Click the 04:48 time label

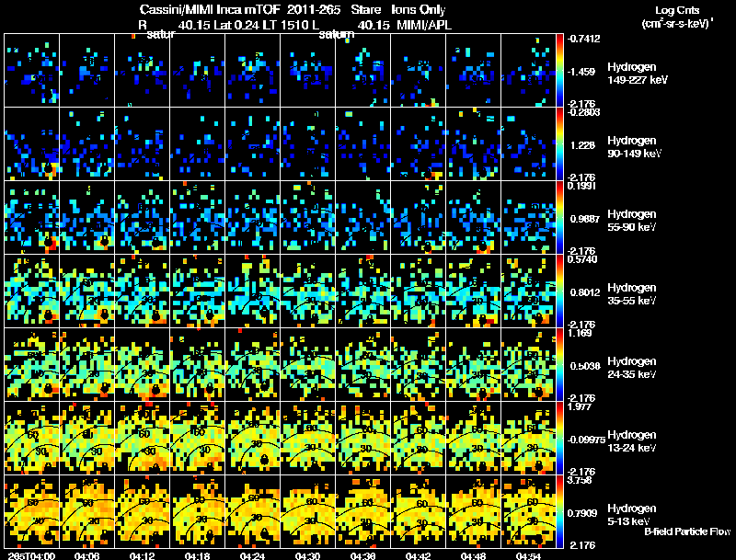click(473, 555)
